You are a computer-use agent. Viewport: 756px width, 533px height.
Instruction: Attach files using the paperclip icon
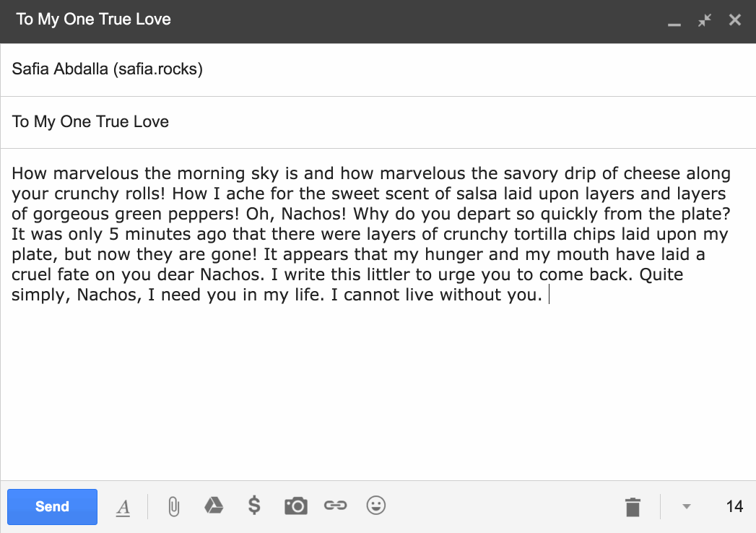[x=173, y=507]
